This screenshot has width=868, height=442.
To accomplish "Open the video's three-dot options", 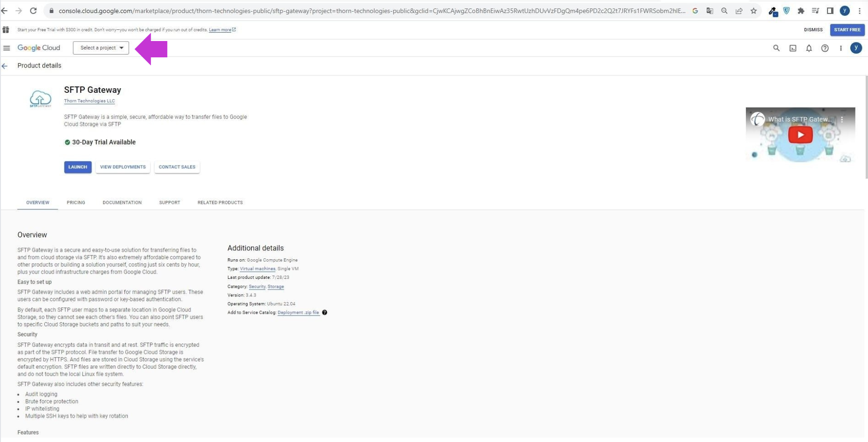I will [x=842, y=119].
